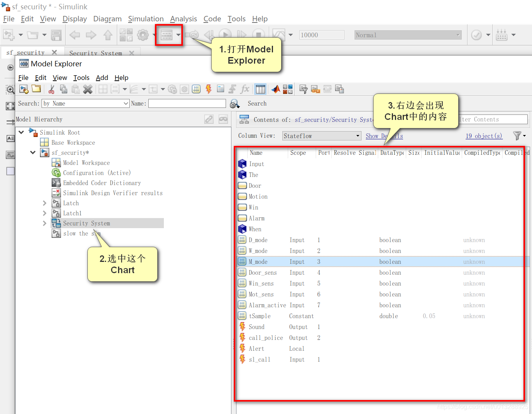Viewport: 532px width, 414px height.
Task: Click the Search button
Action: (x=257, y=104)
